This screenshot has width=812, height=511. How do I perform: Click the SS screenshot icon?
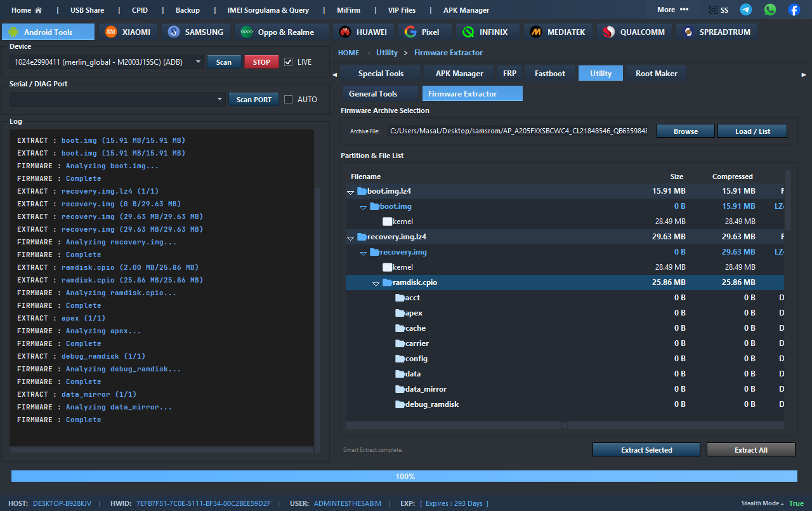[x=718, y=10]
